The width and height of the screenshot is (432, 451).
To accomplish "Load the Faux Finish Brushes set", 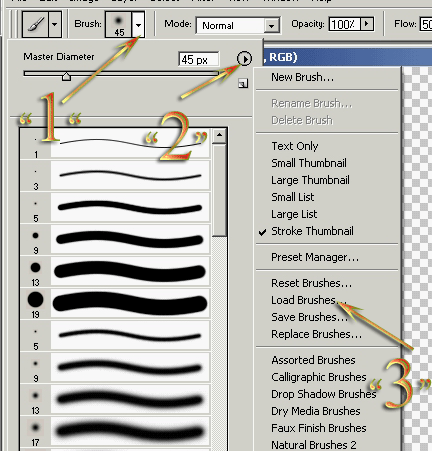I will (x=319, y=428).
